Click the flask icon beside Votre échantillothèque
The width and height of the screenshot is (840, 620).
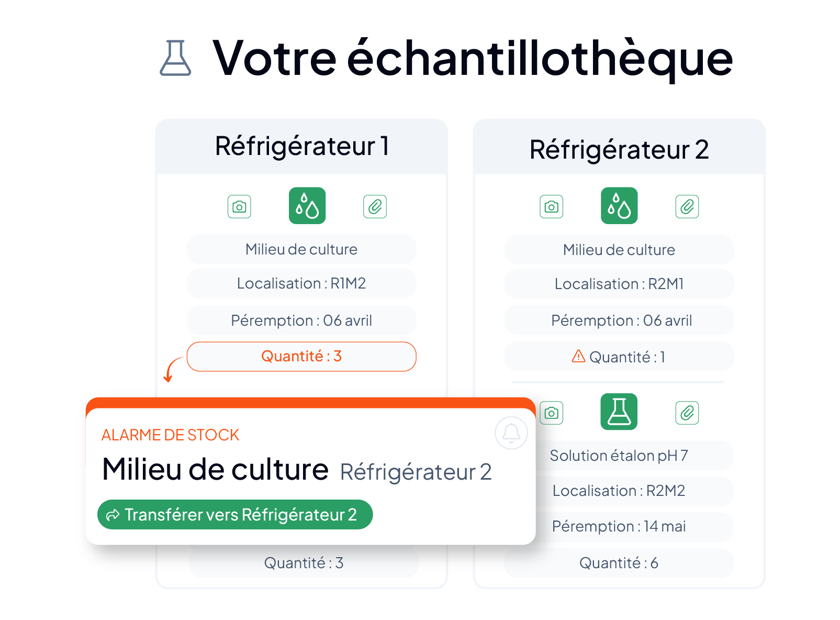[x=175, y=58]
